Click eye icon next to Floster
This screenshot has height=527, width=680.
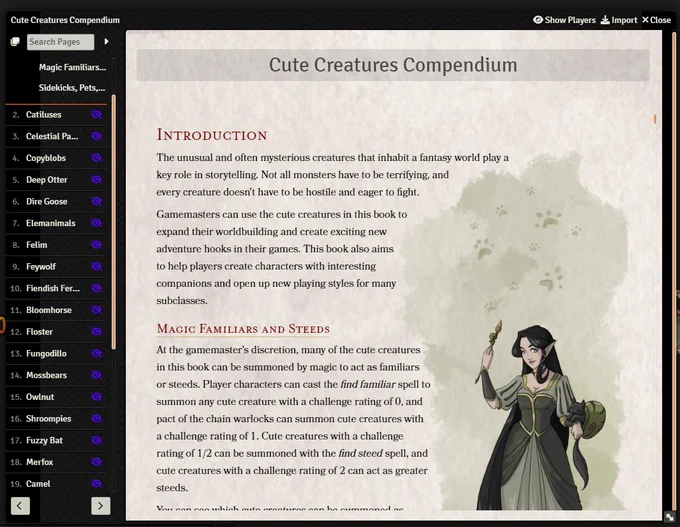point(96,331)
